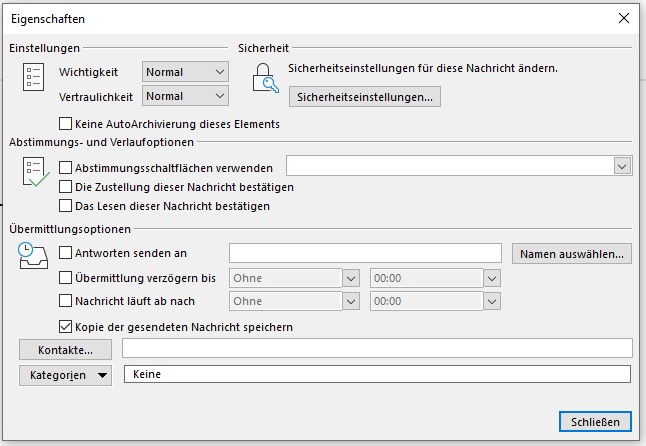Screen dimensions: 646x446
Task: Click the Sicherheitseinstellungen button
Action: [364, 97]
